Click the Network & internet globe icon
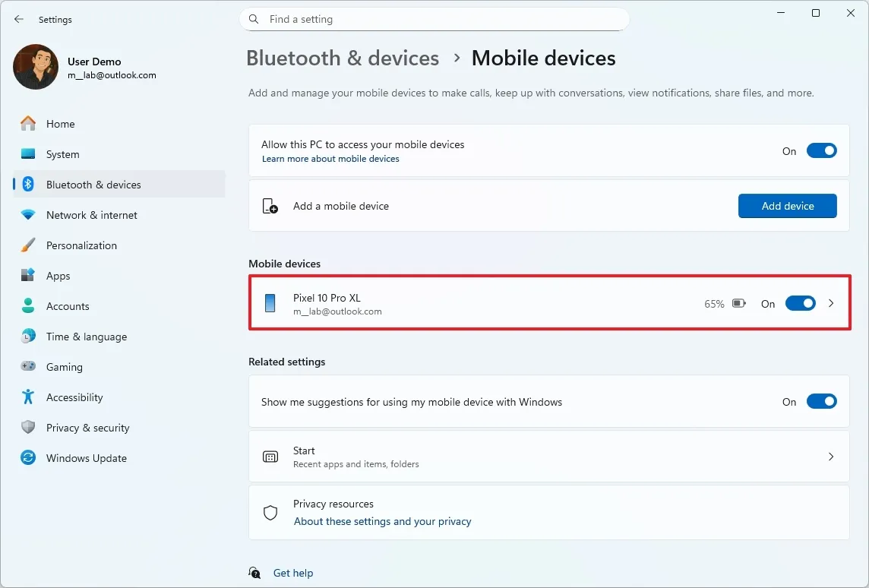The image size is (869, 588). (28, 214)
